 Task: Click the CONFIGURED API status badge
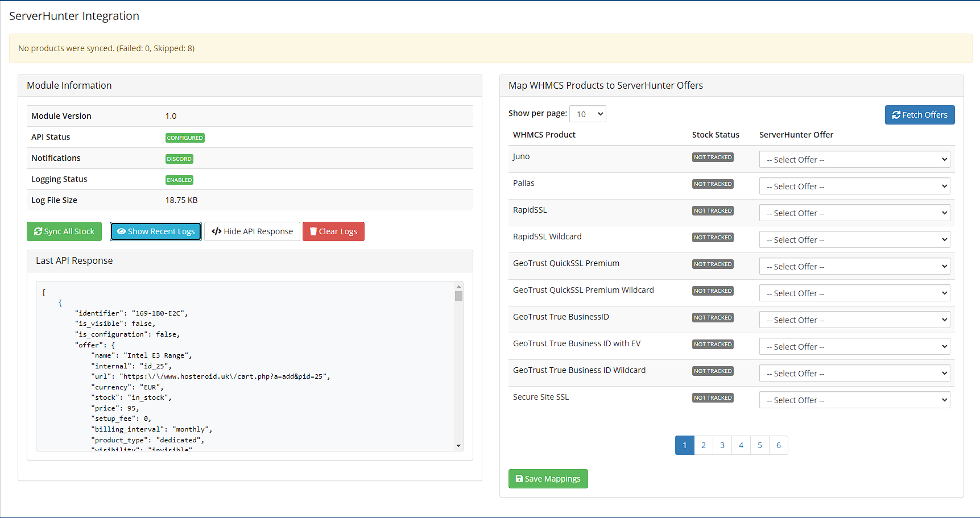coord(185,138)
